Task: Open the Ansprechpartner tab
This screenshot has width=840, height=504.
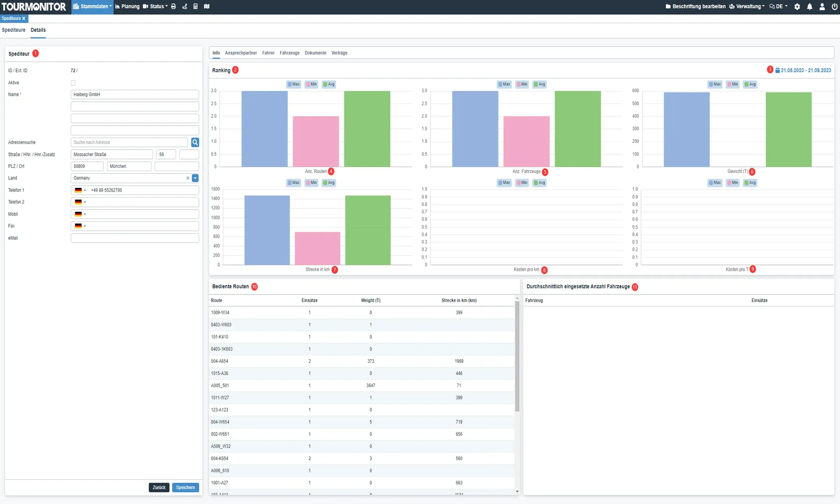Action: tap(241, 53)
